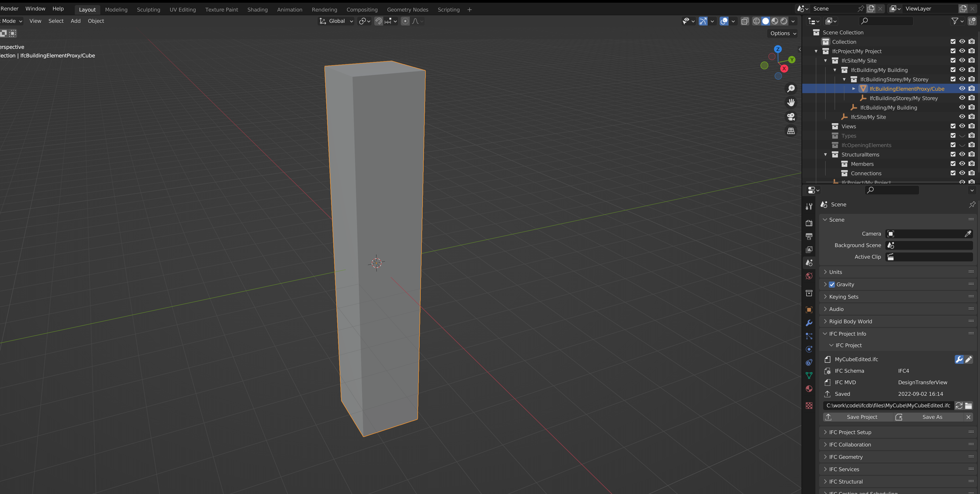Open outliner filter dropdown
Viewport: 980px width, 494px height.
(957, 21)
